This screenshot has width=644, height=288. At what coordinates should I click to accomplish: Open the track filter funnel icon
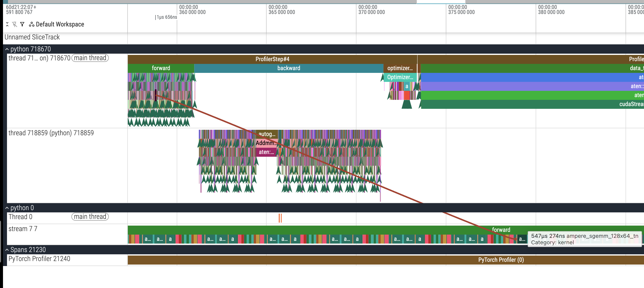click(x=22, y=24)
